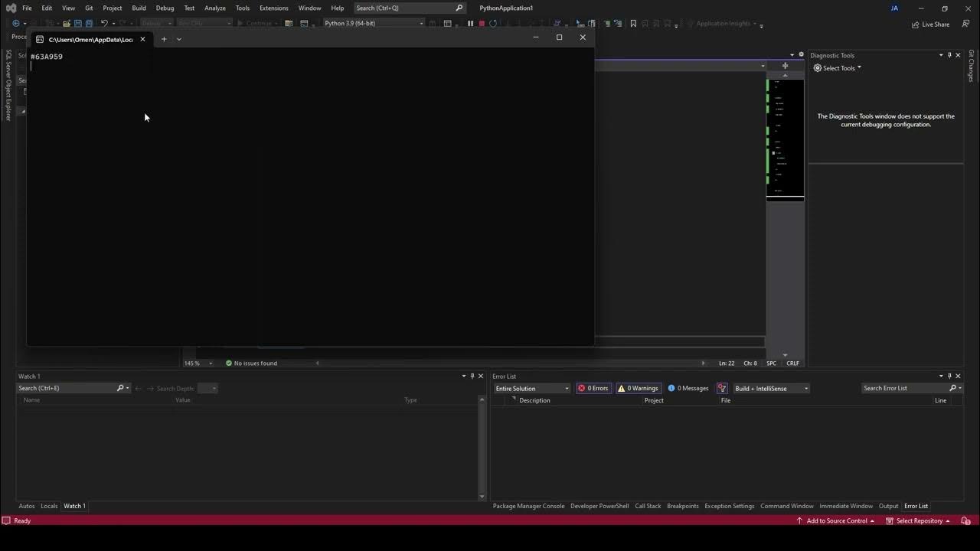Pin the Watch 1 panel
This screenshot has width=980, height=551.
click(472, 376)
